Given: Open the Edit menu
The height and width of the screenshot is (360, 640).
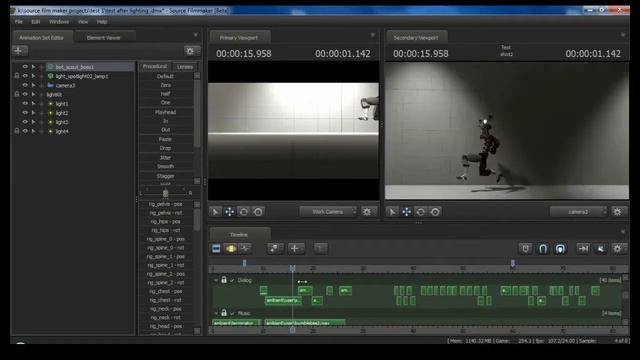Looking at the screenshot, I should (36, 22).
